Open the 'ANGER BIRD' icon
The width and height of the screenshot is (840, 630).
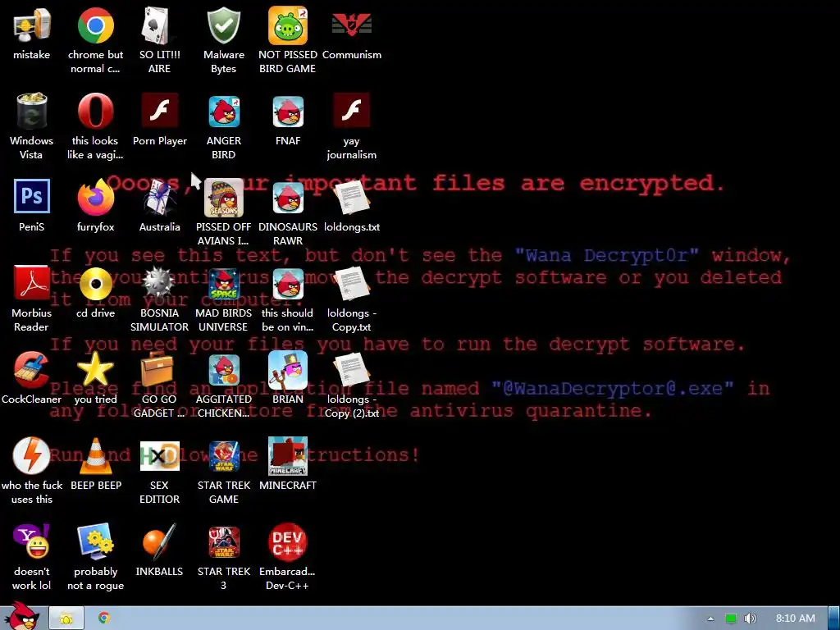(x=223, y=112)
